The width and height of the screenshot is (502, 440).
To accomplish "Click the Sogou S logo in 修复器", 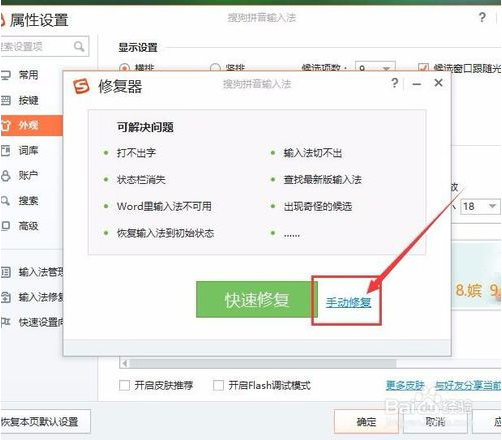I will tap(81, 86).
